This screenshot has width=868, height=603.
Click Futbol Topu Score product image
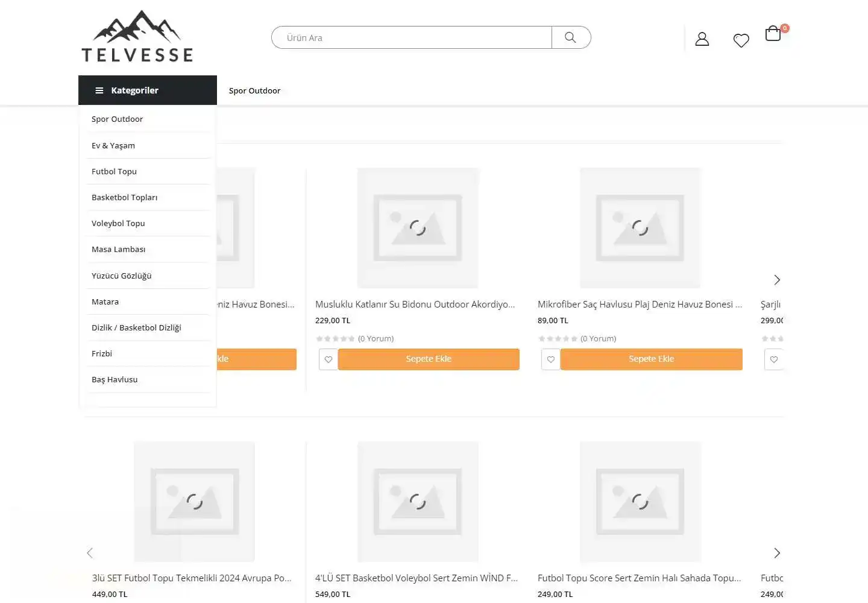coord(640,502)
